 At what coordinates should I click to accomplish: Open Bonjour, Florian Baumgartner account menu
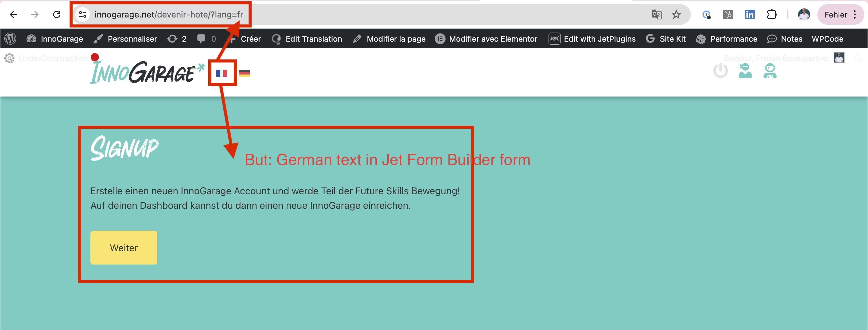[784, 58]
